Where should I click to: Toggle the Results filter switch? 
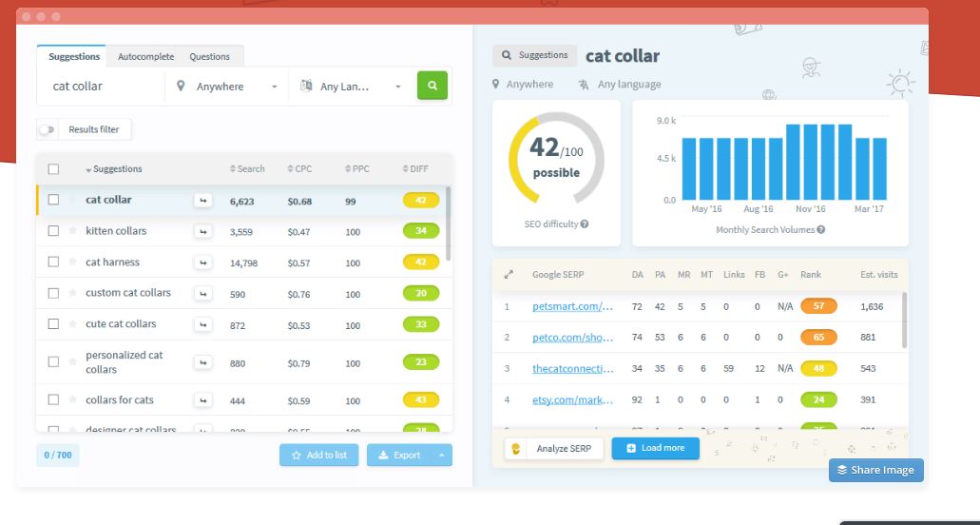(47, 129)
